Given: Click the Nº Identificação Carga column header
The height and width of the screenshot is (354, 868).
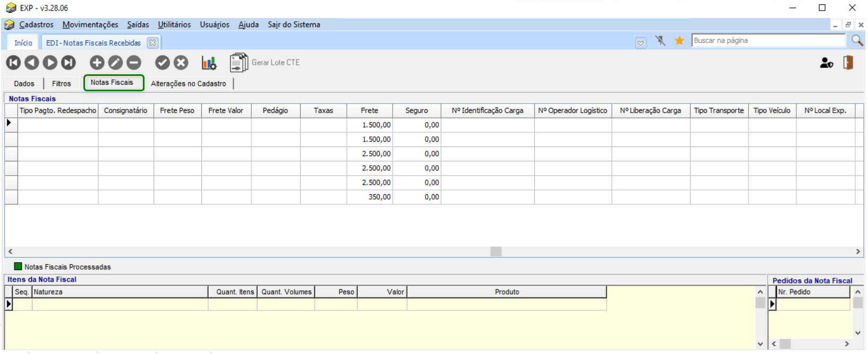Looking at the screenshot, I should [488, 110].
